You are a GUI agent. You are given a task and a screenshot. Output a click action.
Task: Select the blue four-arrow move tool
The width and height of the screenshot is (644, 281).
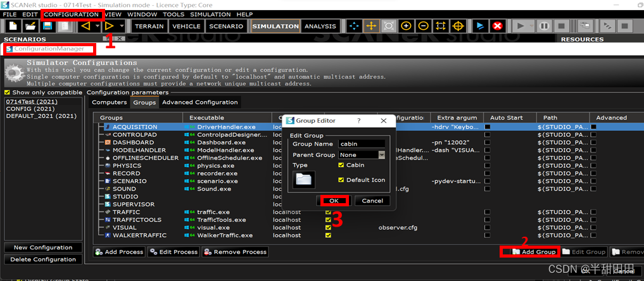point(353,26)
